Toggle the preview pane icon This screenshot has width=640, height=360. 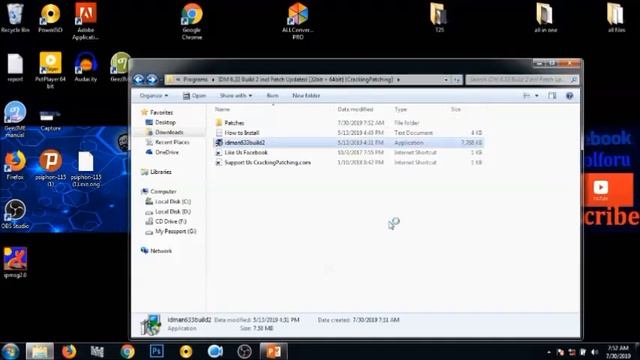pos(552,96)
